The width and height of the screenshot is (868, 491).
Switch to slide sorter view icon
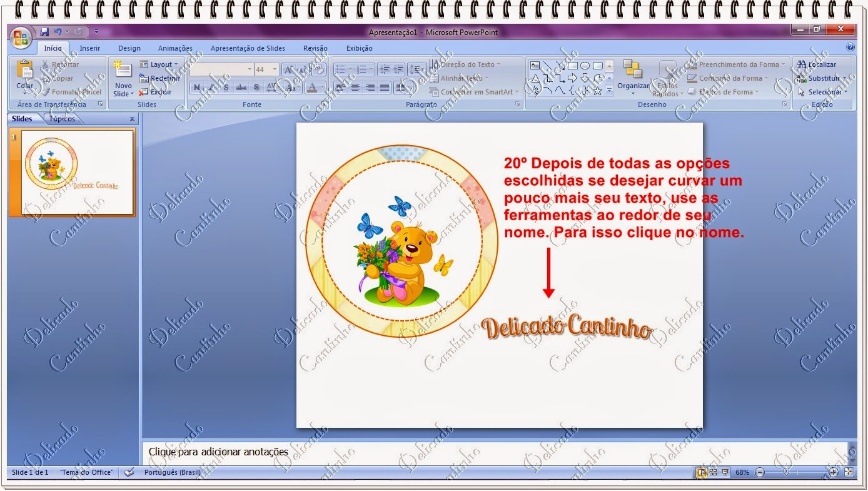tap(714, 472)
